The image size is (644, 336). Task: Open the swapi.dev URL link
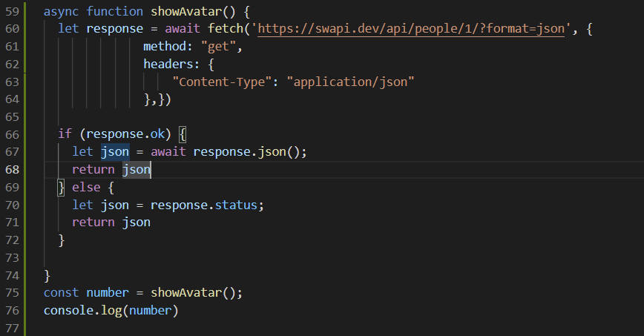[x=411, y=29]
